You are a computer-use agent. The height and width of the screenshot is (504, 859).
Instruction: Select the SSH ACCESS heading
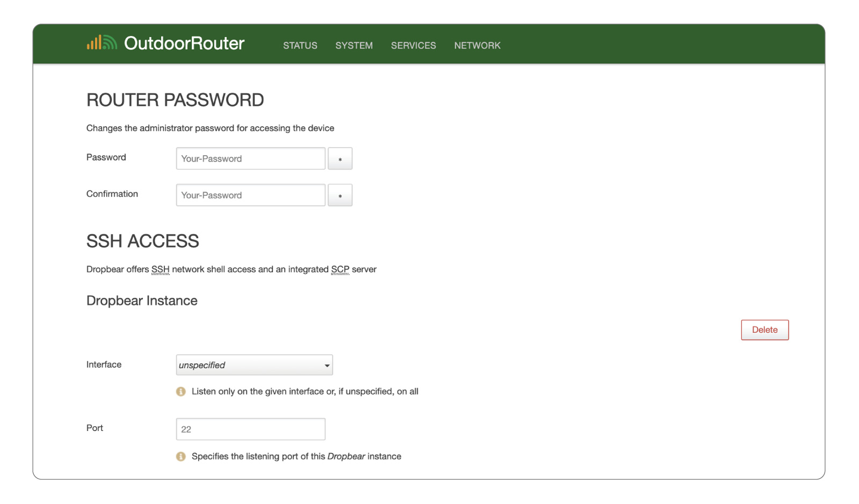point(143,241)
